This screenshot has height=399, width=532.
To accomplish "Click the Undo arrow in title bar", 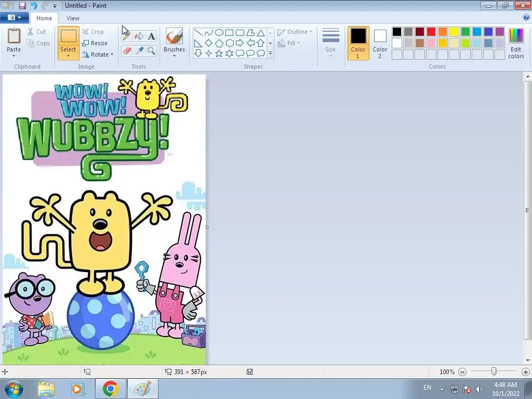I will [x=34, y=5].
